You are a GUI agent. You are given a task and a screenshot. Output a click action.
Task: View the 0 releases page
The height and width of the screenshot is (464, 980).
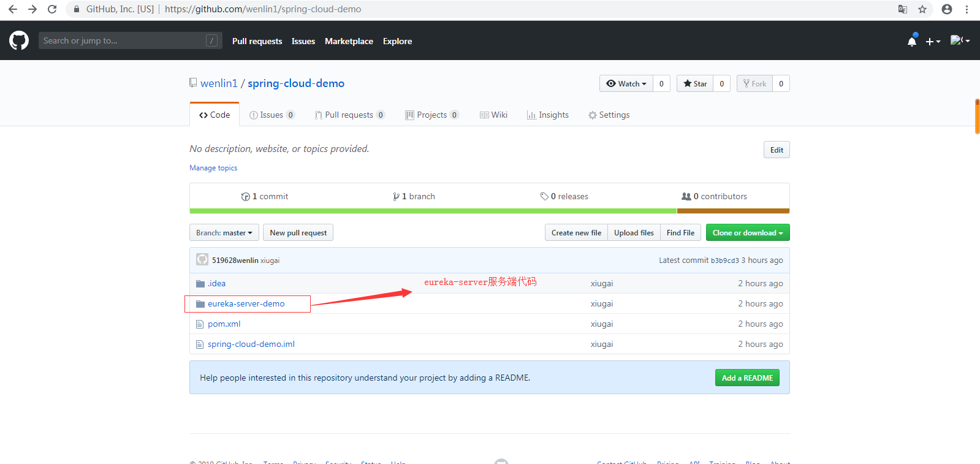pyautogui.click(x=564, y=196)
